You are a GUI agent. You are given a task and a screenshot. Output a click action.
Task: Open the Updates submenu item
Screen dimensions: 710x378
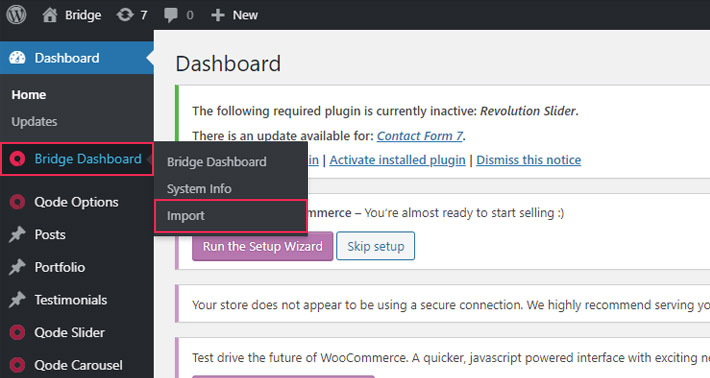point(34,121)
